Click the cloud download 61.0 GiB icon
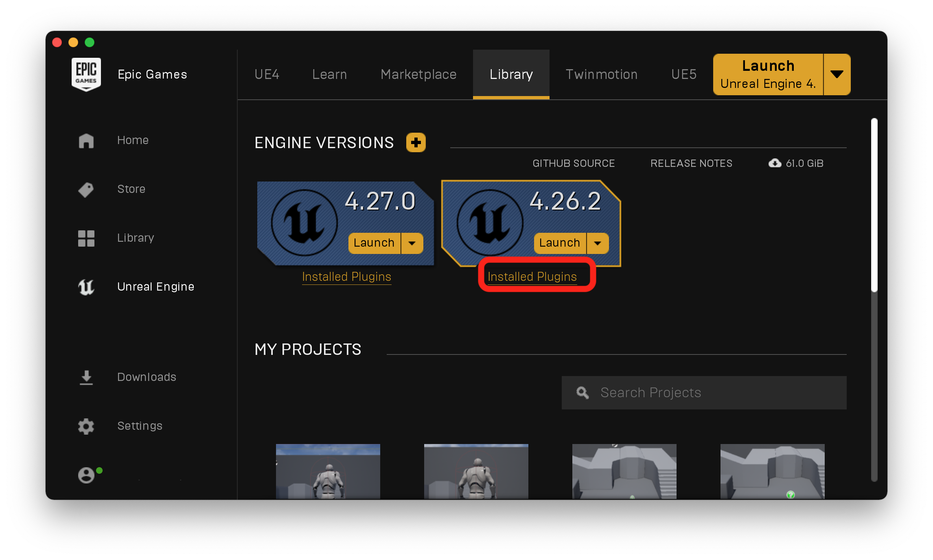Image resolution: width=933 pixels, height=560 pixels. click(775, 163)
